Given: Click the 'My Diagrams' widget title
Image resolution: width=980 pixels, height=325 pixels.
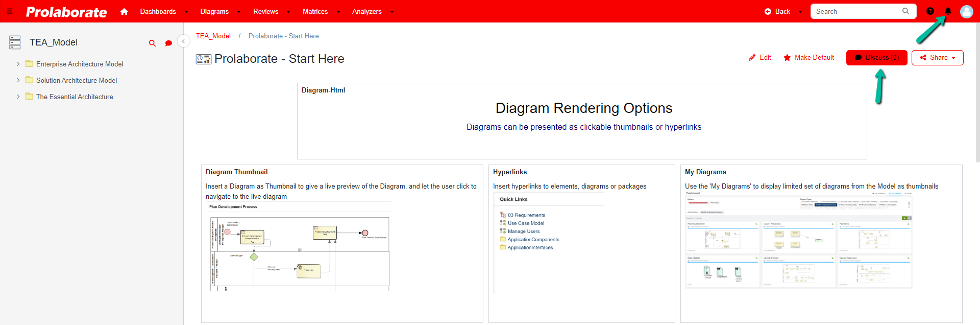Looking at the screenshot, I should tap(705, 172).
